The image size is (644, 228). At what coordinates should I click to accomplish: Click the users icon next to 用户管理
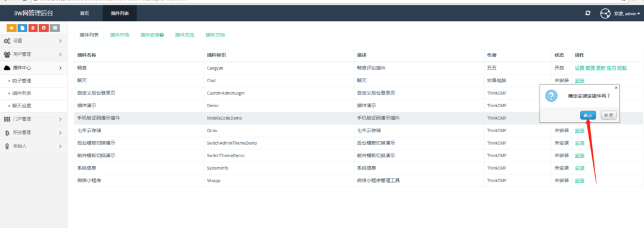(x=7, y=54)
